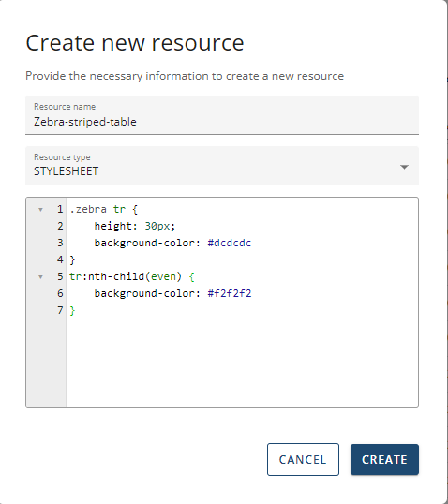The image size is (448, 504).
Task: Click the Zebra-striped-table name text
Action: tap(85, 122)
